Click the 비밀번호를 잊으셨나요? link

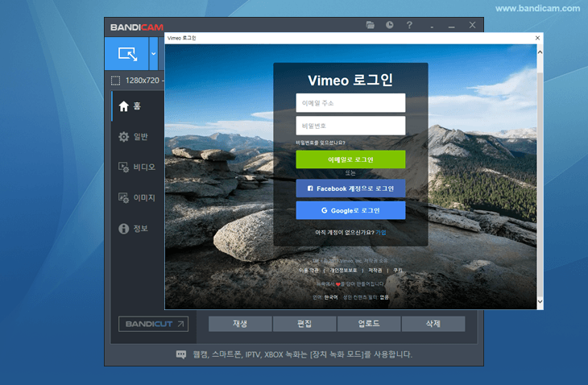pyautogui.click(x=321, y=143)
